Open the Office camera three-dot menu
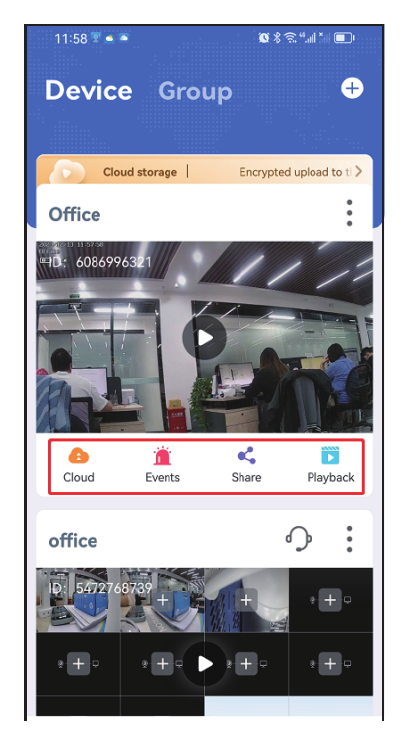This screenshot has height=745, width=409. [x=350, y=213]
